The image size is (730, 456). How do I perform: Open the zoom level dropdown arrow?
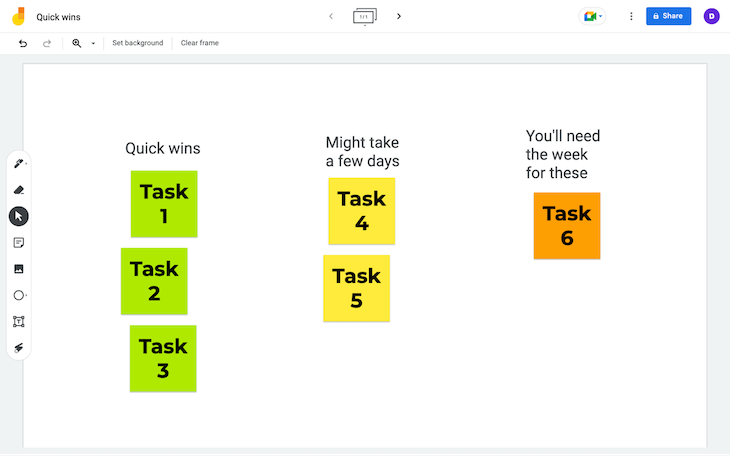93,43
